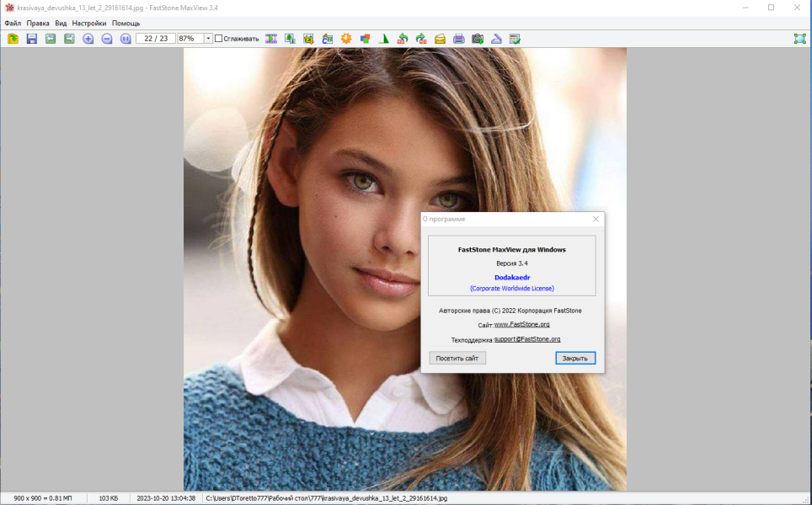
Task: Start the slideshow from the toolbar
Action: click(271, 39)
